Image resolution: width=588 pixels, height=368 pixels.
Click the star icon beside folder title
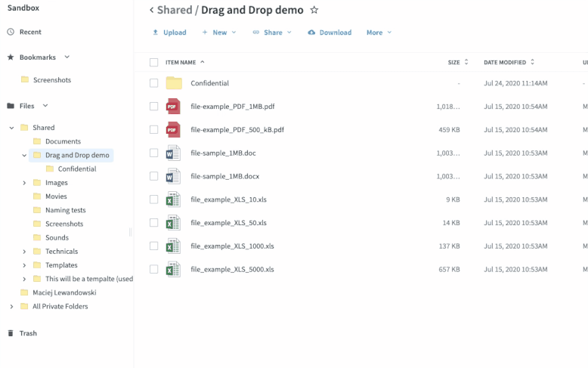point(314,11)
